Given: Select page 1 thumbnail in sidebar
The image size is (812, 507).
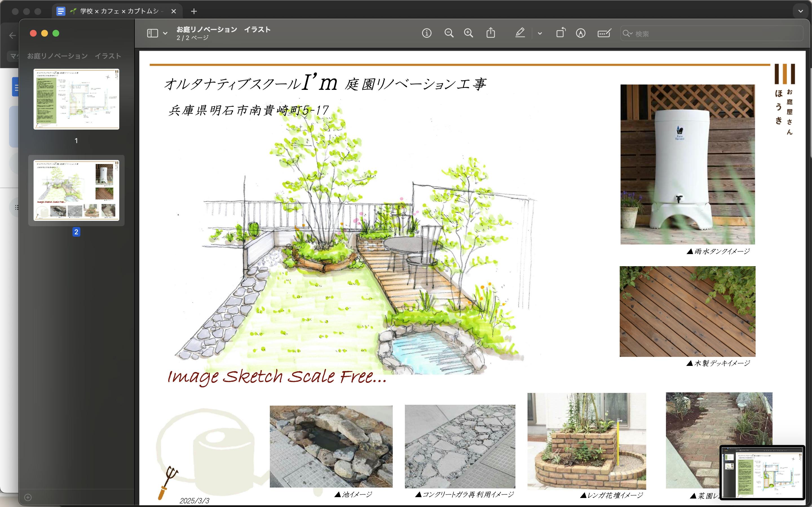Looking at the screenshot, I should (x=76, y=99).
